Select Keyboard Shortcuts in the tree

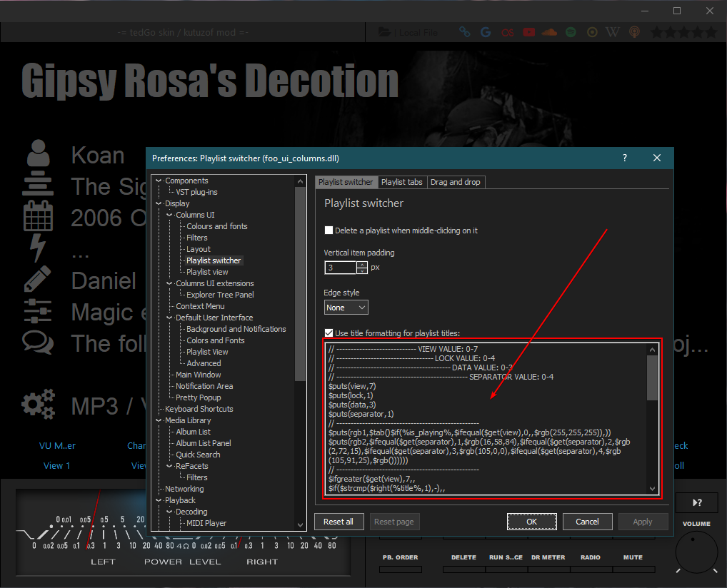[x=199, y=409]
